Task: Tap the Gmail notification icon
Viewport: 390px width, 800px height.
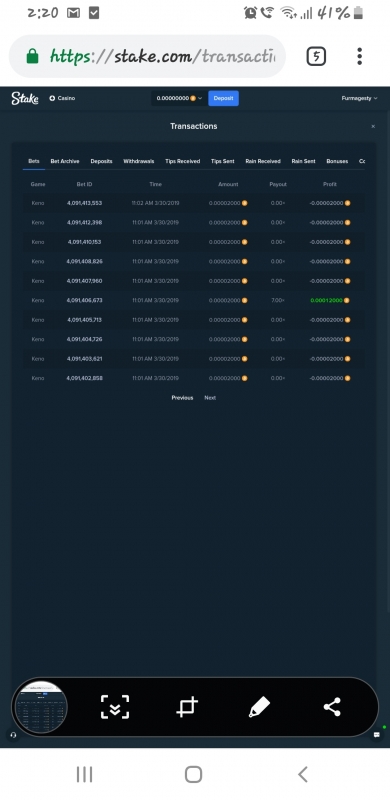Action: (74, 13)
